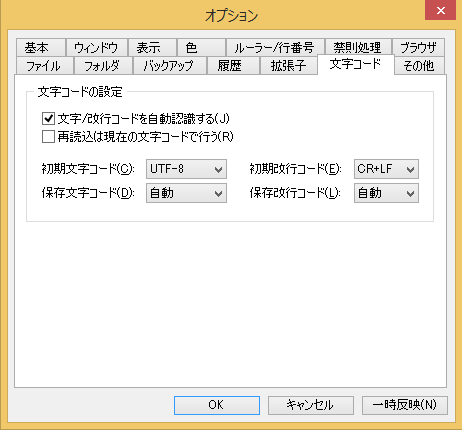Screen dimensions: 462x430
Task: Expand the 保存改行コード dropdown
Action: [386, 193]
